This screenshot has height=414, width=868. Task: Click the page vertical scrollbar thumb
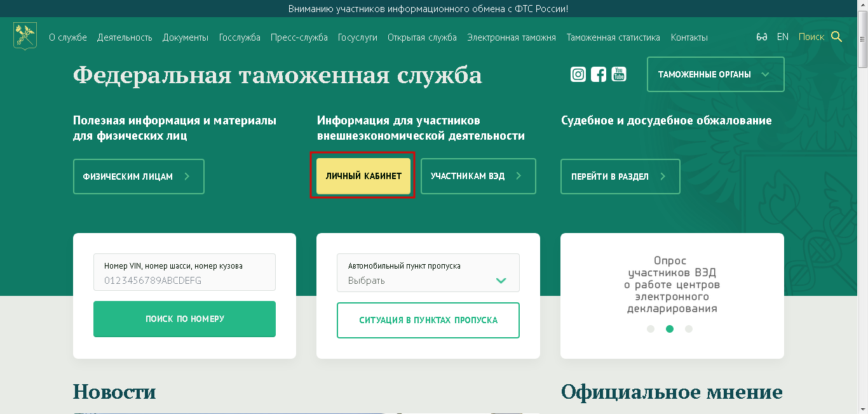pos(862,39)
